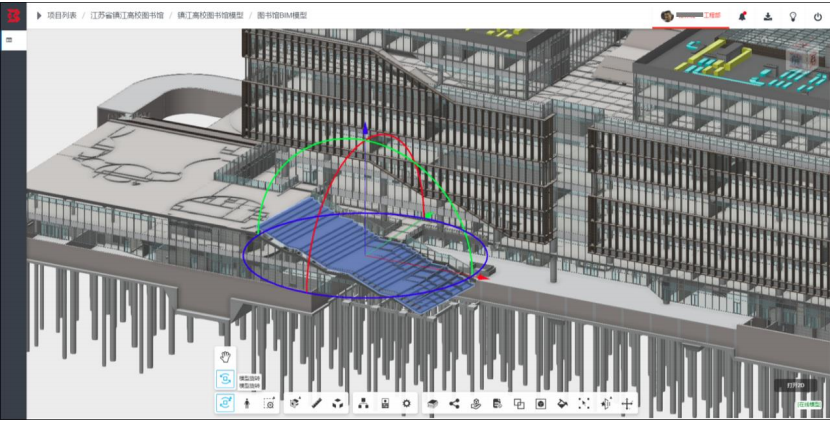Image resolution: width=830 pixels, height=421 pixels.
Task: Go to 项目列表 breadcrumb
Action: 62,15
